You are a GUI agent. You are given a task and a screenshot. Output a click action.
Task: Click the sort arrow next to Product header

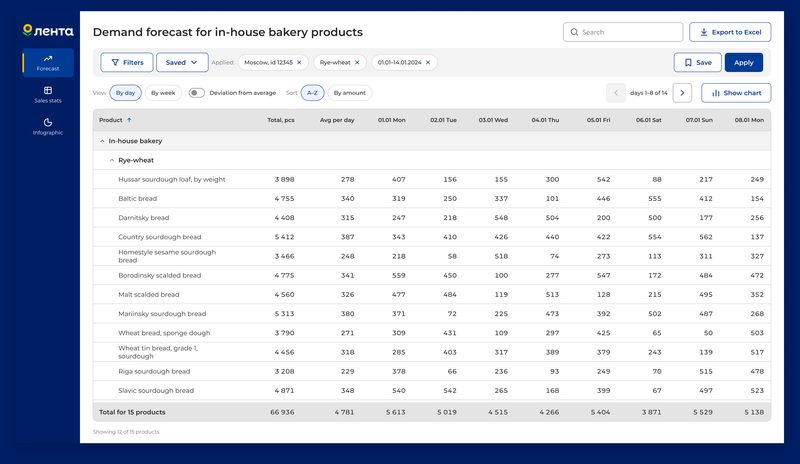pyautogui.click(x=129, y=120)
